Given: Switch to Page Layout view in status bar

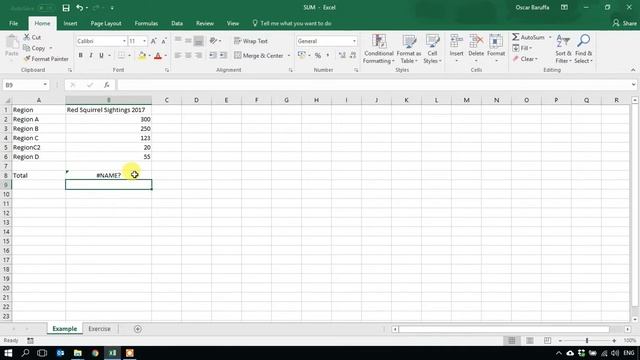Looking at the screenshot, I should tap(530, 340).
